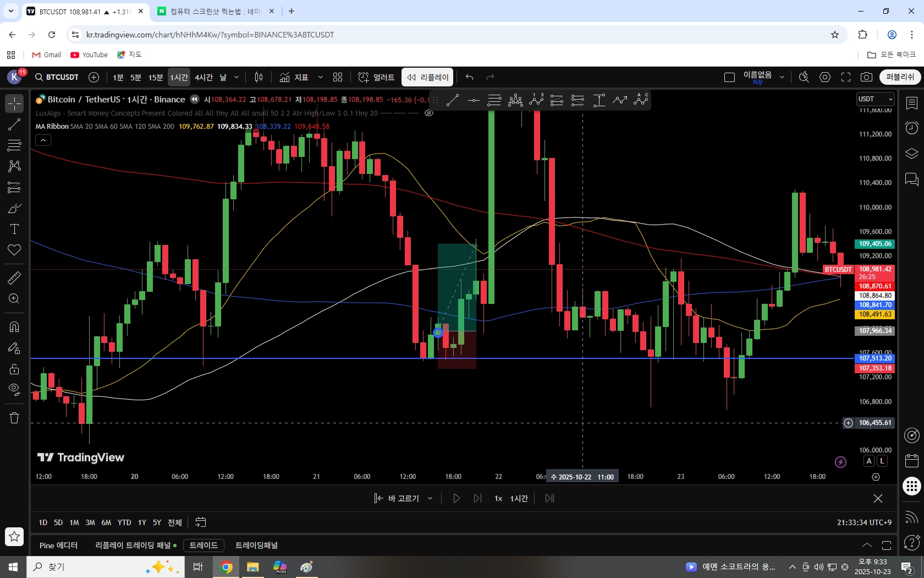Take a chart snapshot with camera icon

[867, 78]
